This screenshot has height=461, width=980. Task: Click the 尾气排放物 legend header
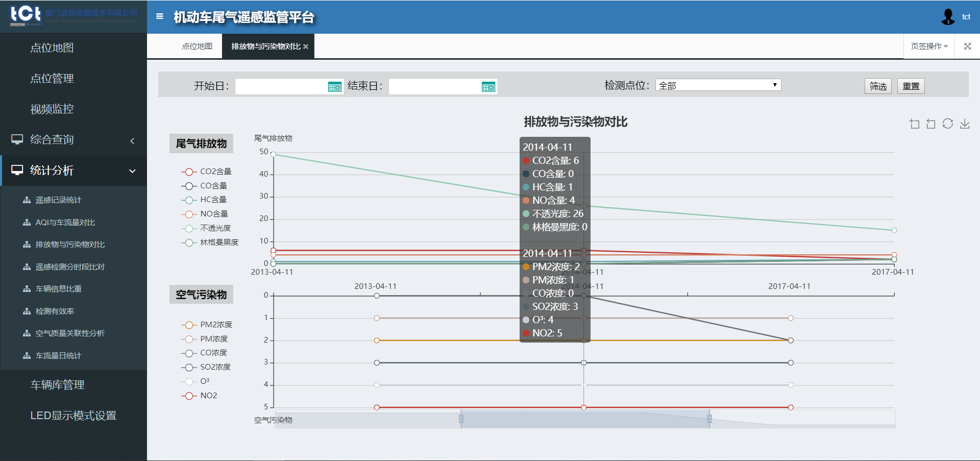coord(201,143)
